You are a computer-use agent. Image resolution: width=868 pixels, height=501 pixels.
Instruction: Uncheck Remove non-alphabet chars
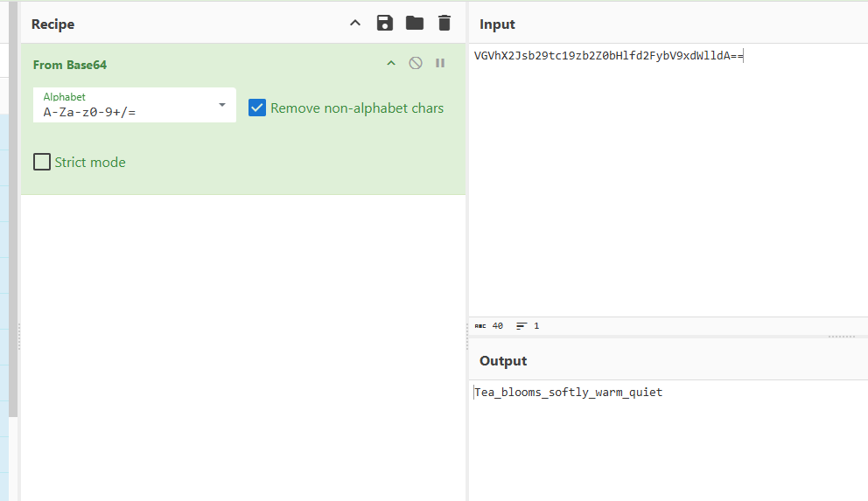(x=257, y=108)
